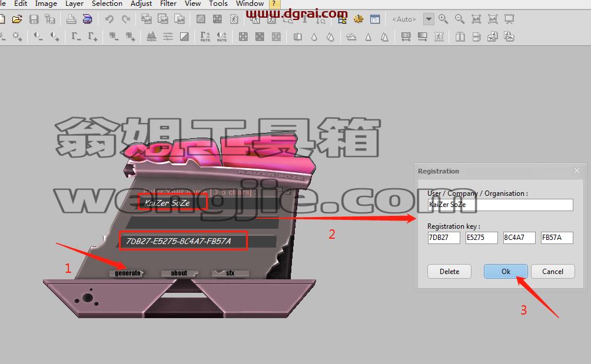This screenshot has width=591, height=364.
Task: Open the View menu
Action: click(x=192, y=4)
